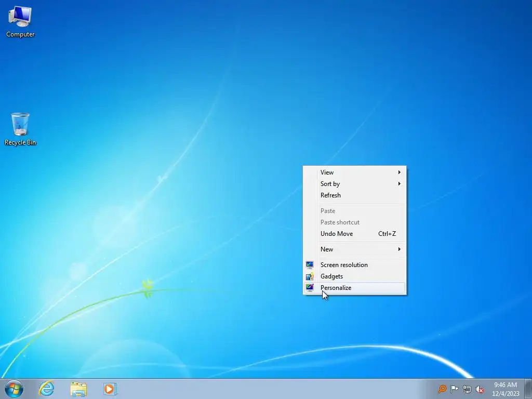Select Personalize in the context menu
The width and height of the screenshot is (532, 399).
coord(354,288)
